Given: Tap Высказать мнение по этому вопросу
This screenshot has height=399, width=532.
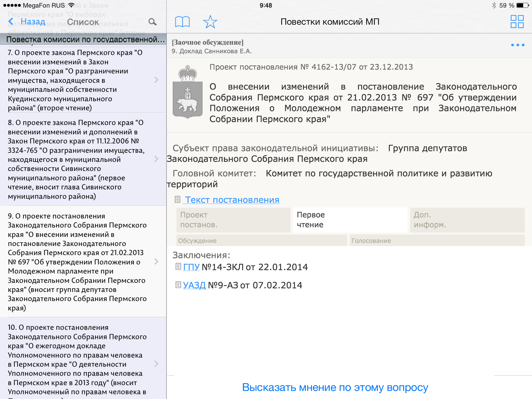Looking at the screenshot, I should click(x=335, y=387).
